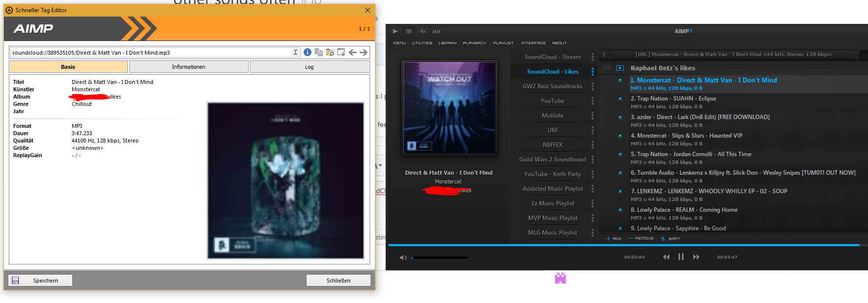Open the MENU item in AIMP3

coord(399,43)
